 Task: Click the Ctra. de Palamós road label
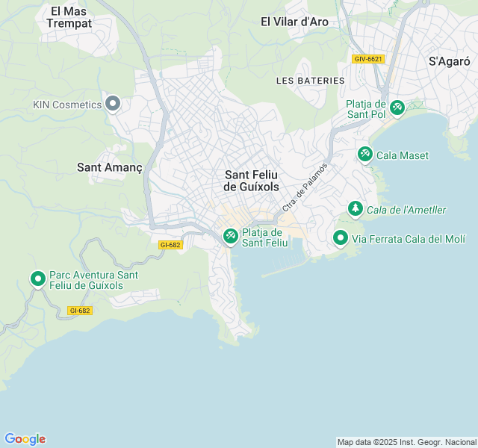click(305, 187)
